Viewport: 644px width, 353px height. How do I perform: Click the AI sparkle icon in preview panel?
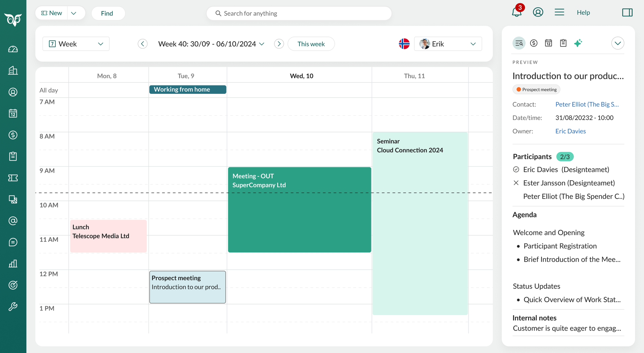tap(578, 43)
